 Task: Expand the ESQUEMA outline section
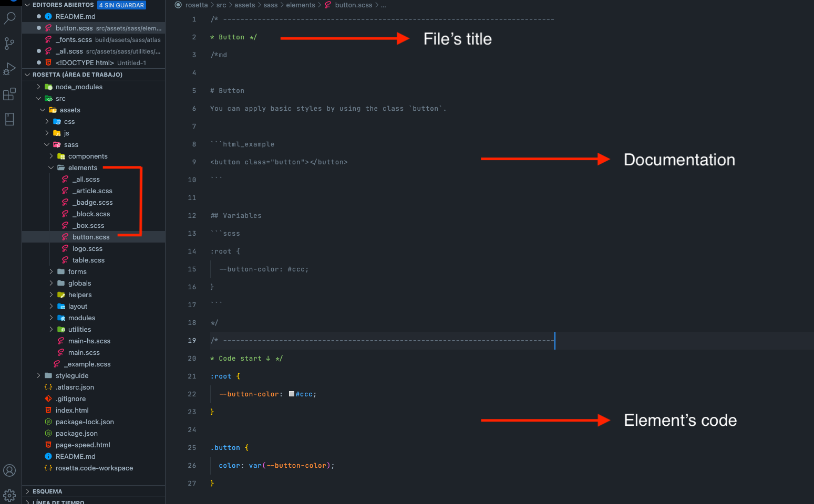click(28, 491)
